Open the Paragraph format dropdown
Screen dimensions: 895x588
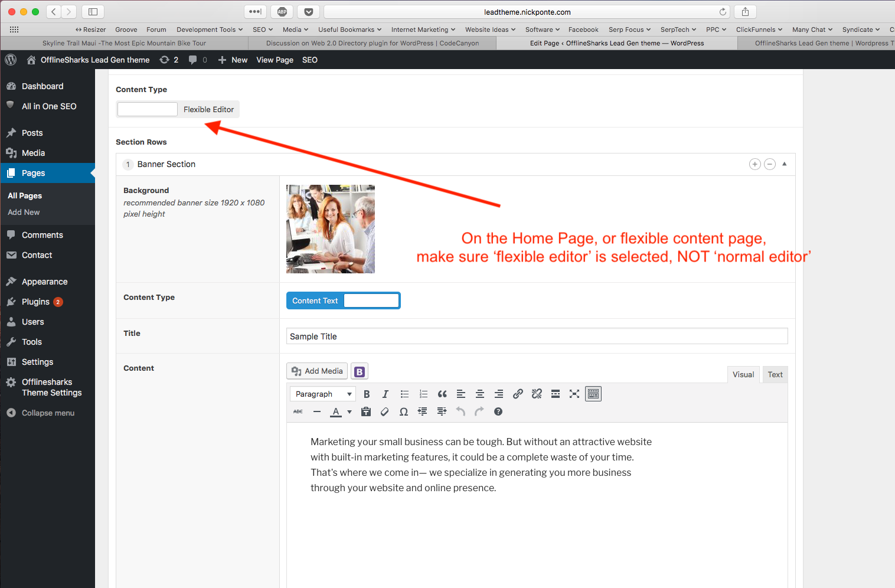(x=323, y=394)
